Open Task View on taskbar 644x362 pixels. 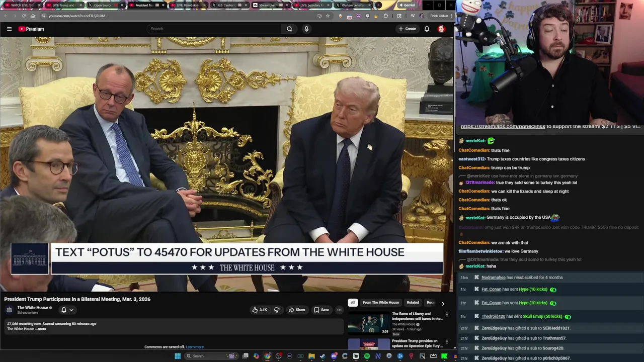[245, 356]
